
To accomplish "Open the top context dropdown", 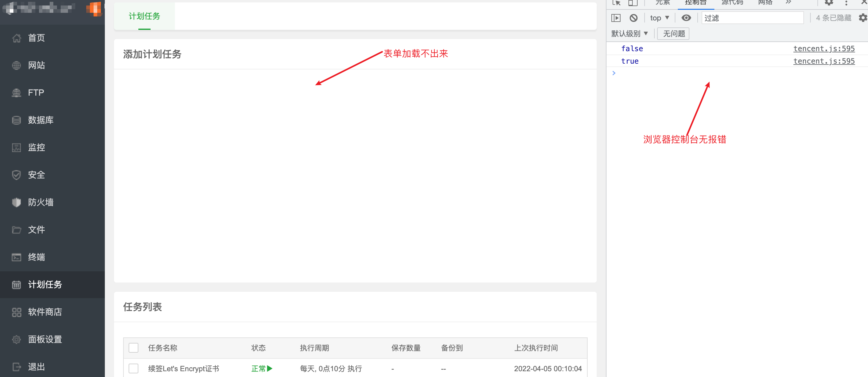I will (659, 18).
